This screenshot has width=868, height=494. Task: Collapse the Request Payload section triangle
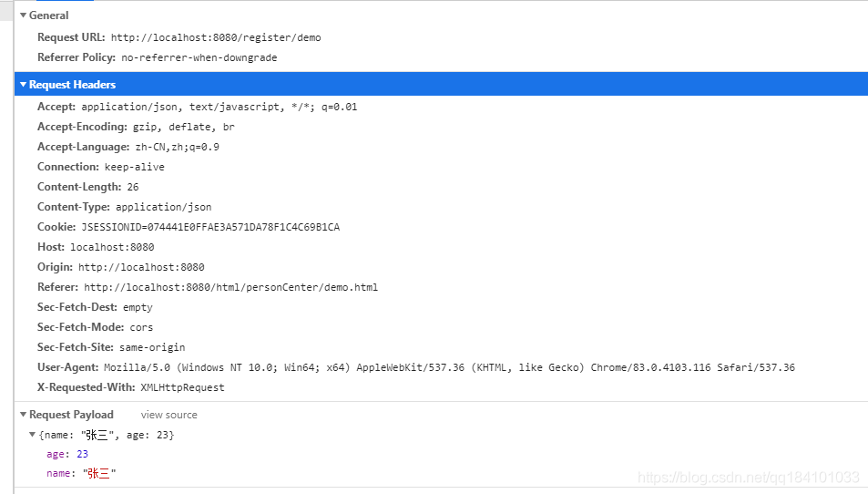[x=24, y=415]
